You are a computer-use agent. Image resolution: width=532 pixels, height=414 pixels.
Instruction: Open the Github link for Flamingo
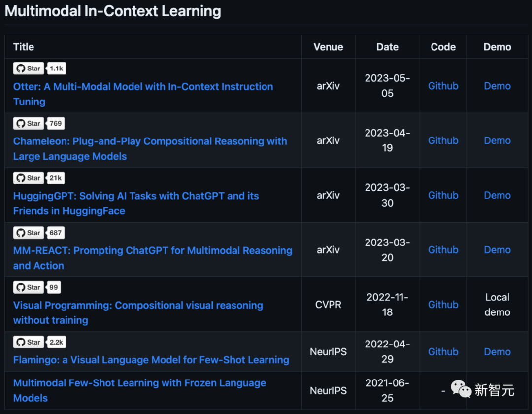point(443,352)
